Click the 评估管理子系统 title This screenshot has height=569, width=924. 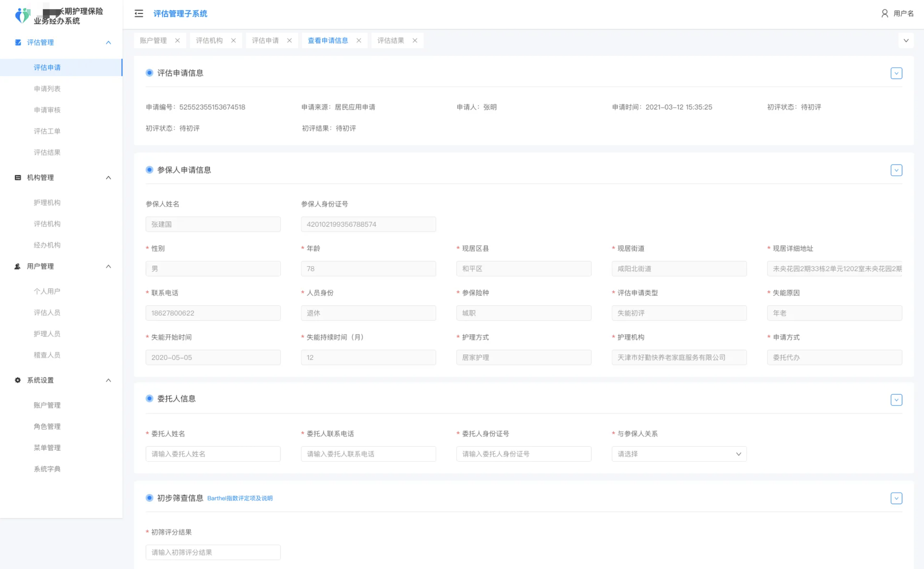180,13
